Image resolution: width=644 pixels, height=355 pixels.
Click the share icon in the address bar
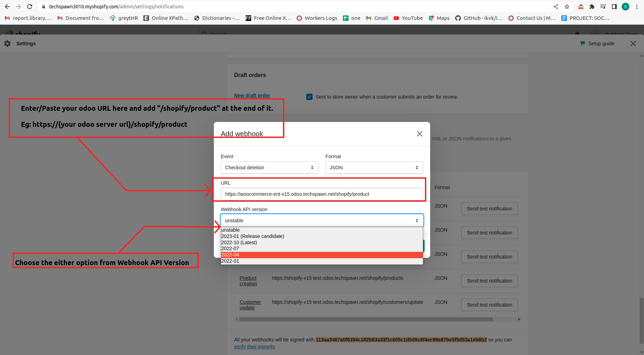coord(555,6)
